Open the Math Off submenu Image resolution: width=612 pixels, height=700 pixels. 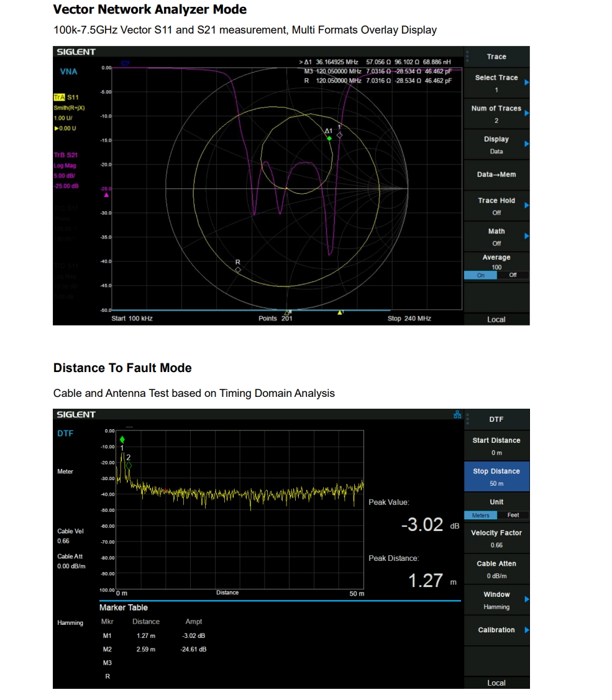[496, 237]
